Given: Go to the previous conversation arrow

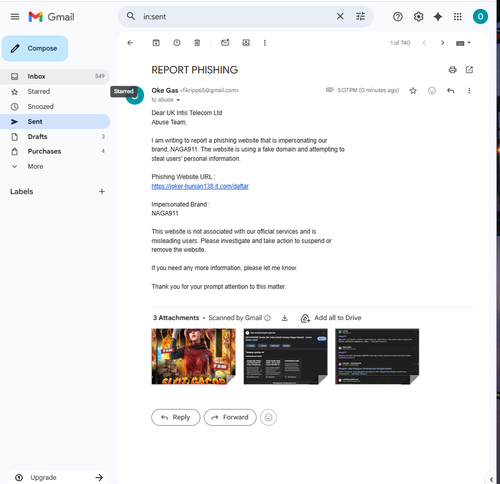Looking at the screenshot, I should 424,43.
